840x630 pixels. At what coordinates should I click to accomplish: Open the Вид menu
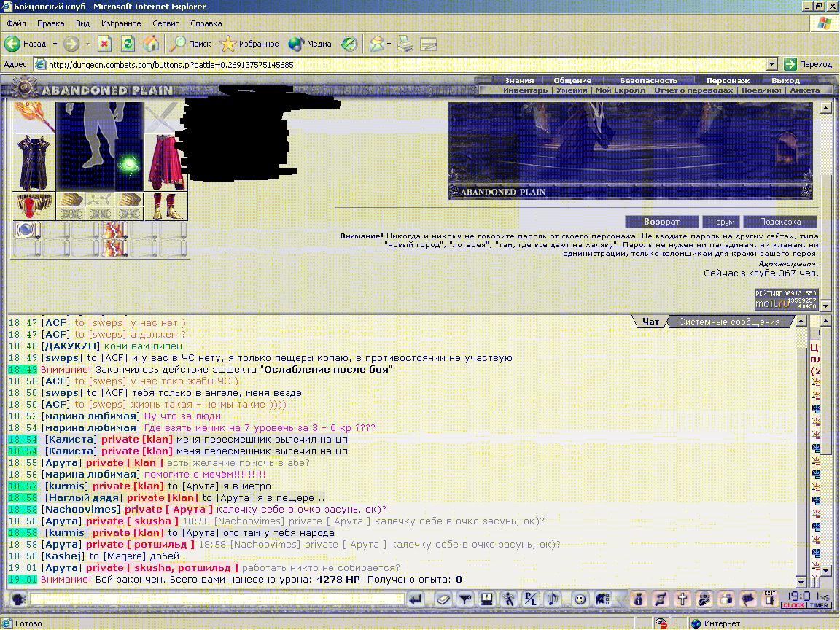(82, 23)
